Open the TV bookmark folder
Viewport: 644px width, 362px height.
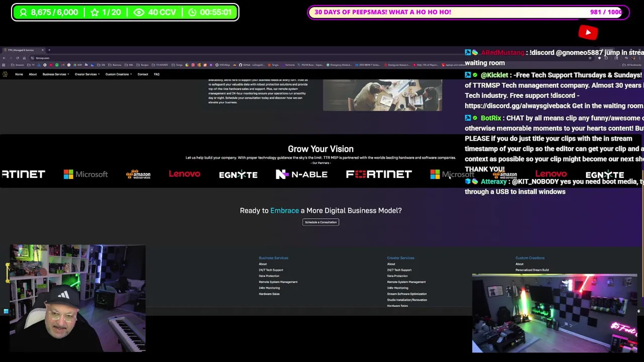click(x=31, y=65)
